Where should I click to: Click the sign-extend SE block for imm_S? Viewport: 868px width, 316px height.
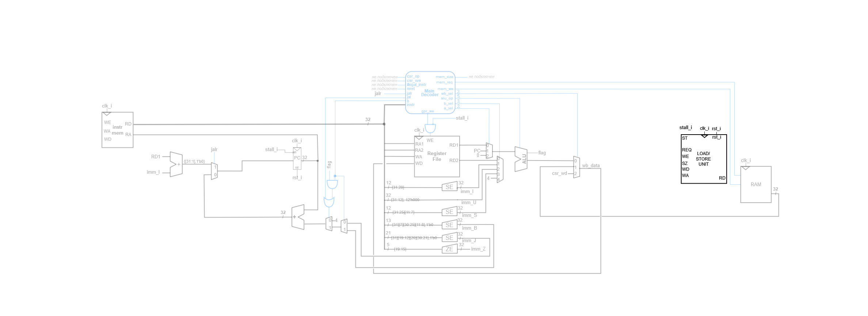click(x=449, y=212)
